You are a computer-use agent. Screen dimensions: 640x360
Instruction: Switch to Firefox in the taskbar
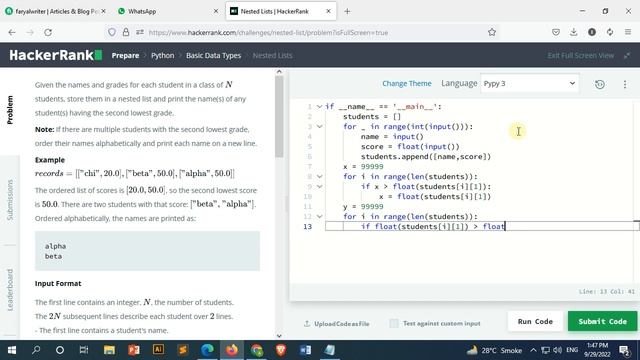tap(232, 350)
